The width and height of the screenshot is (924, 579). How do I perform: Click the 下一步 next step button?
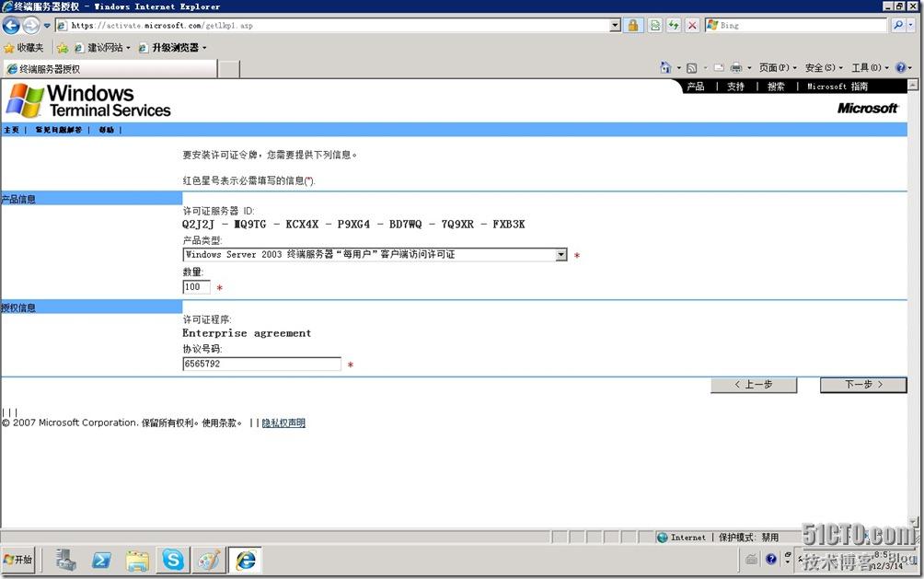click(863, 385)
